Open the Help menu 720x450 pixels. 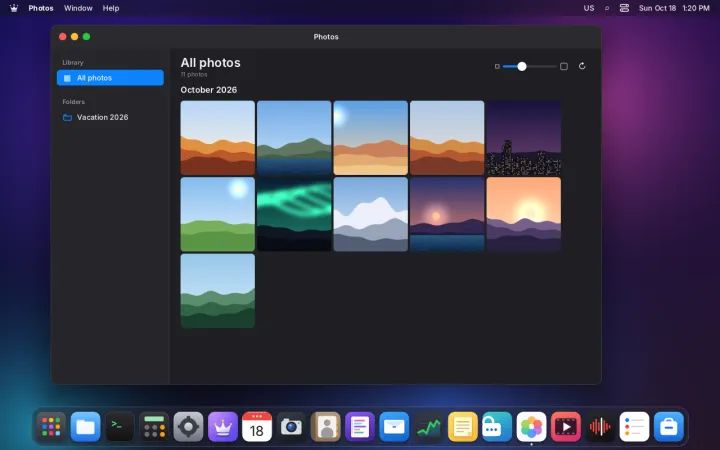coord(111,8)
